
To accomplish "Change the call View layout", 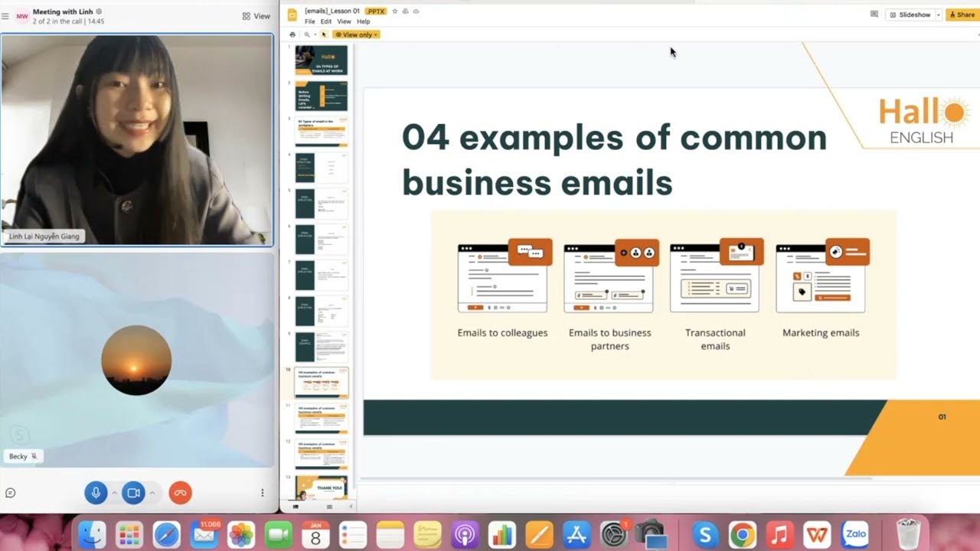I will pyautogui.click(x=256, y=16).
